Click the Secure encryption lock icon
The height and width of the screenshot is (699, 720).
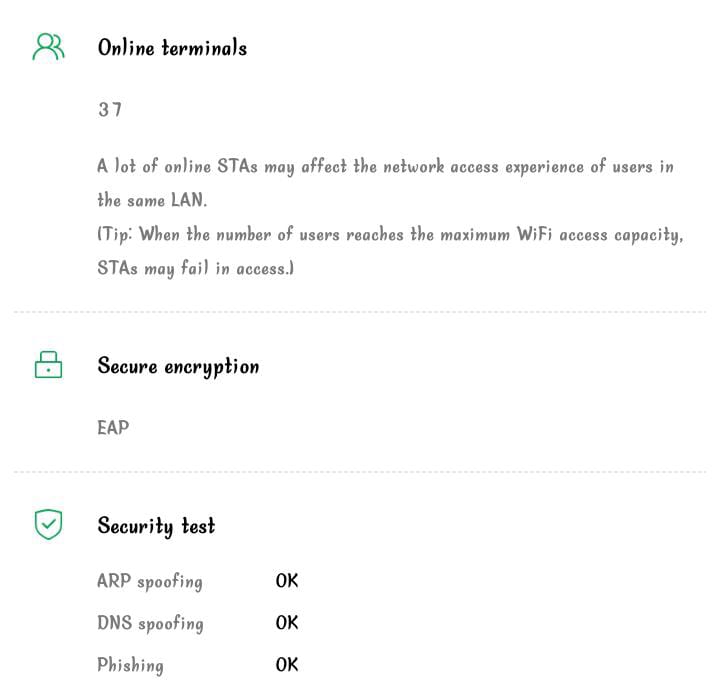click(48, 365)
